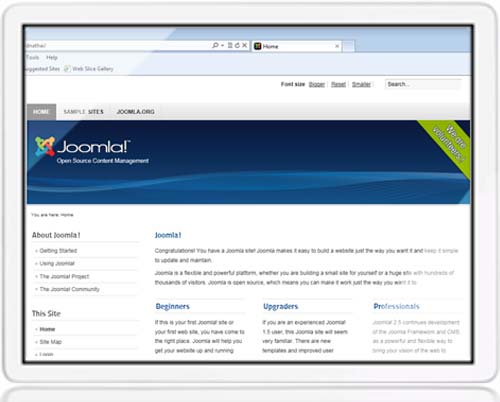Screen dimensions: 500x402
Task: Open the Tools menu
Action: point(32,57)
